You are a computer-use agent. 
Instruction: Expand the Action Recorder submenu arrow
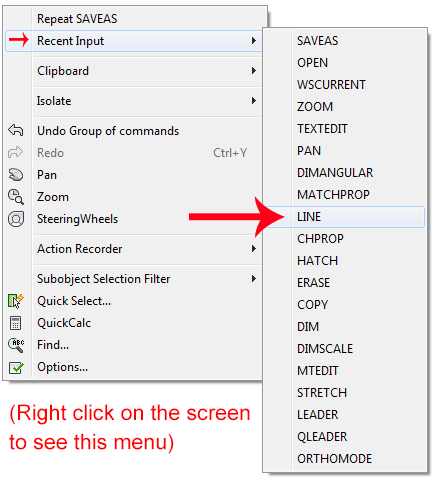click(x=254, y=249)
